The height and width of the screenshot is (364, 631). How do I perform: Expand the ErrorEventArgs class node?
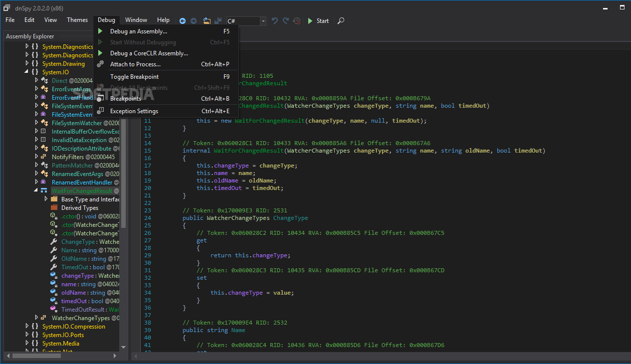(36, 89)
